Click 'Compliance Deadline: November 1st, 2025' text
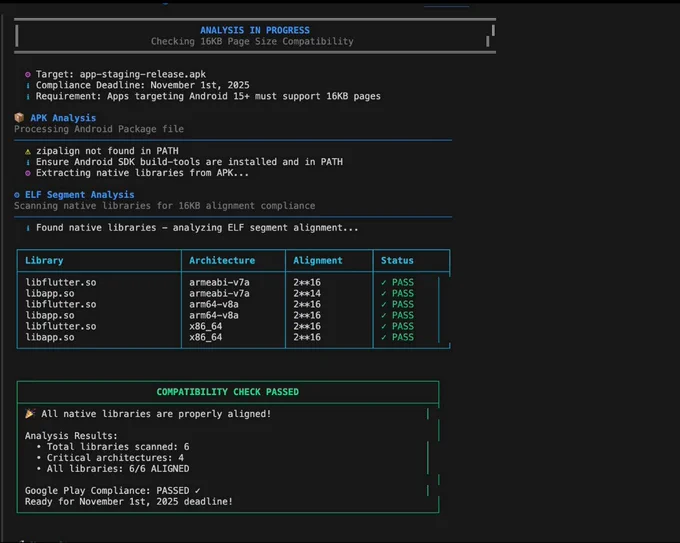Image resolution: width=680 pixels, height=543 pixels. (x=143, y=85)
